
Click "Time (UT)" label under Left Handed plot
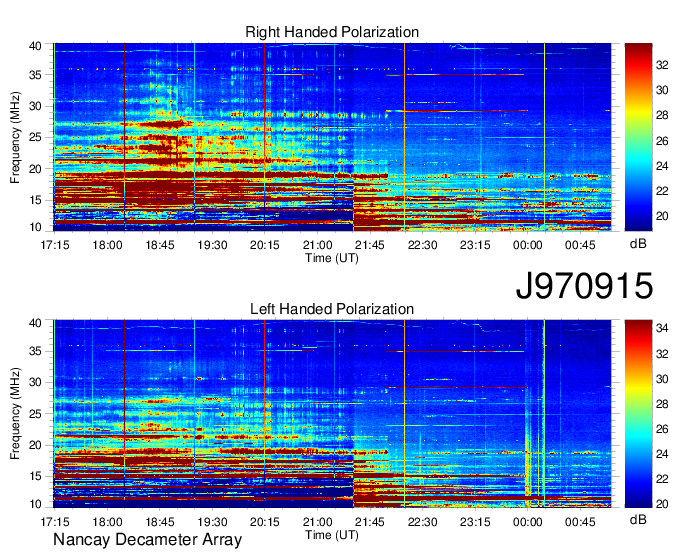(x=332, y=535)
